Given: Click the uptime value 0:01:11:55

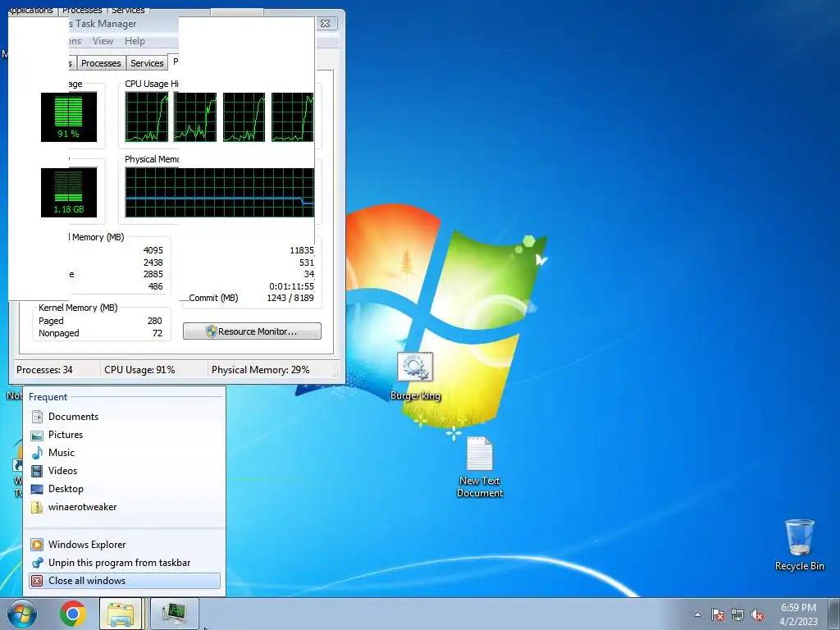Looking at the screenshot, I should tap(291, 286).
